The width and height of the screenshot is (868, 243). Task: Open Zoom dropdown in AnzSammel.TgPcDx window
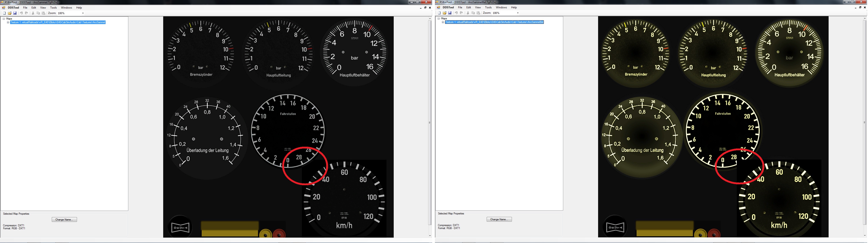(83, 13)
